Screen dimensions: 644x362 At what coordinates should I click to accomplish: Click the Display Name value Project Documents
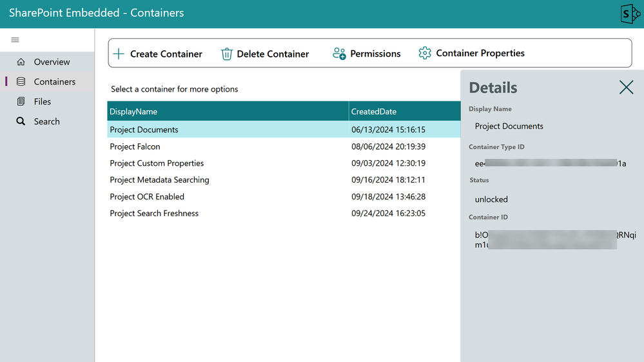pyautogui.click(x=509, y=126)
